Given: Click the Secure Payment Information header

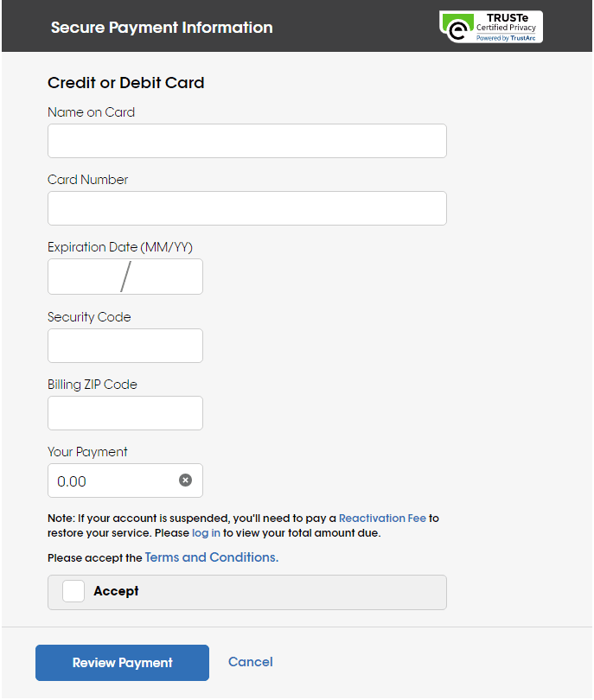Looking at the screenshot, I should tap(162, 27).
